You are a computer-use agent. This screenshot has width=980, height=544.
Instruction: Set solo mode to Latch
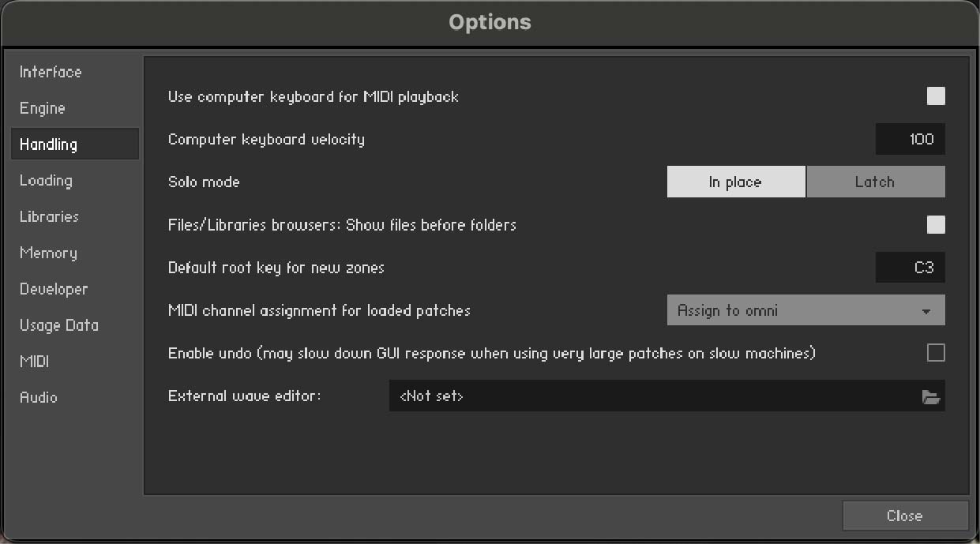tap(875, 182)
